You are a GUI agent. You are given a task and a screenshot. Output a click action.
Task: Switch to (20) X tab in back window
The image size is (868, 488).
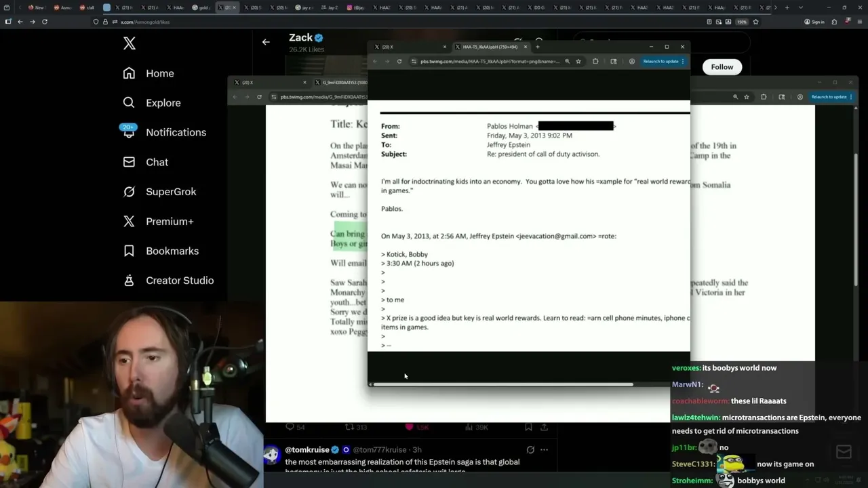[x=270, y=83]
